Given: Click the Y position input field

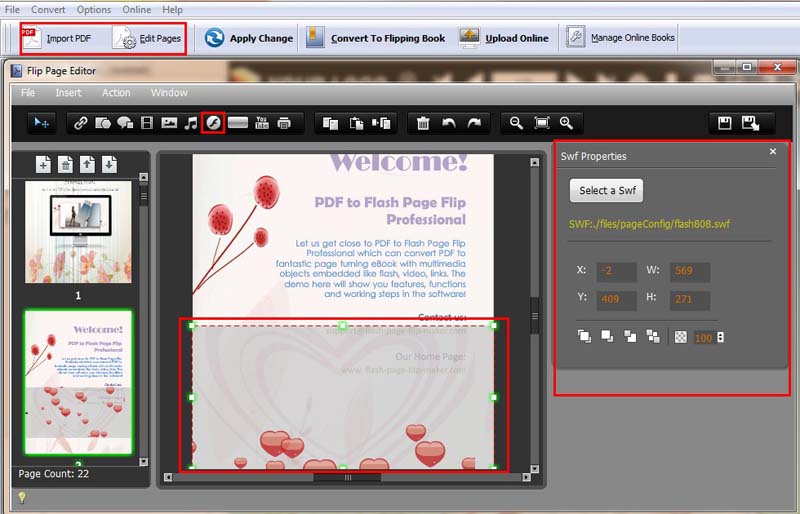Looking at the screenshot, I should pyautogui.click(x=616, y=300).
